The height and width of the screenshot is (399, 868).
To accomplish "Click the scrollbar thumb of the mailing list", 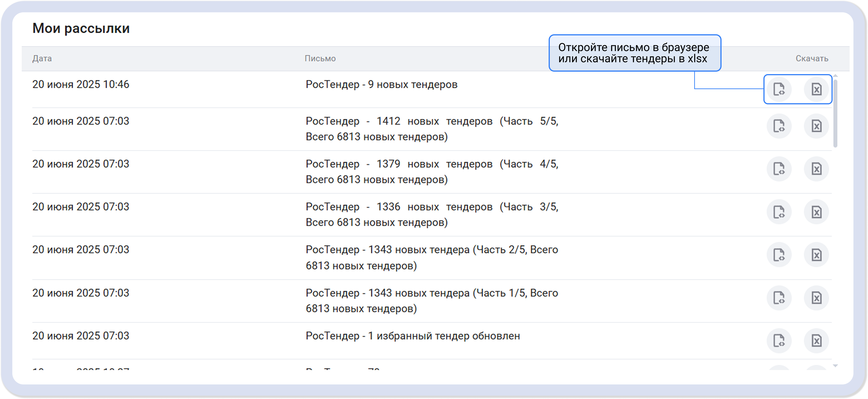I will pyautogui.click(x=835, y=113).
